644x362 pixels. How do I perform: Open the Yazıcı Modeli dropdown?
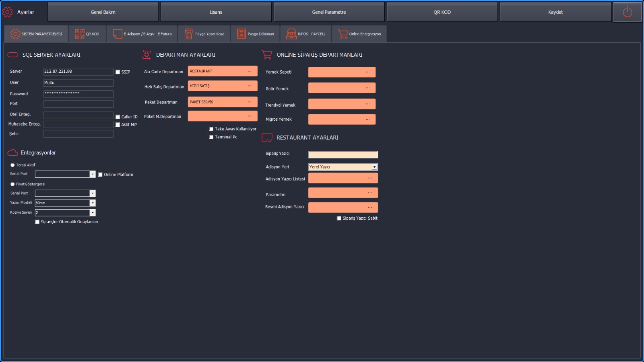click(93, 203)
